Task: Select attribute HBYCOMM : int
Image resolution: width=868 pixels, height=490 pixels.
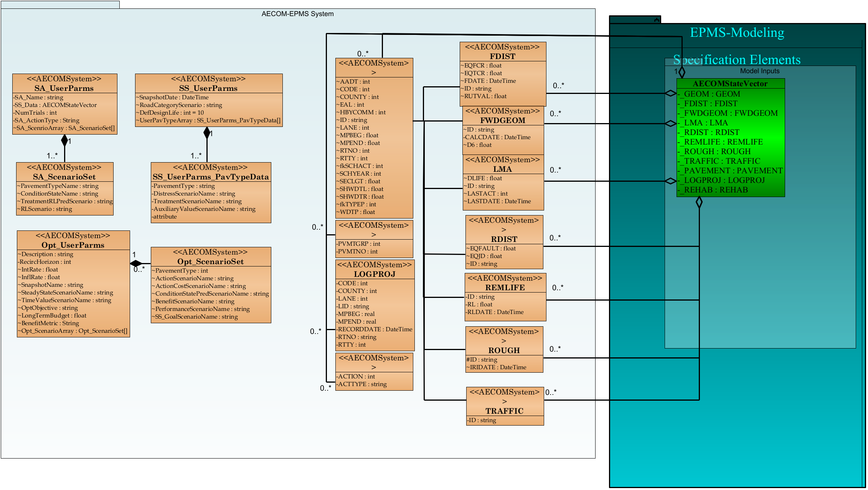Action: pos(361,112)
